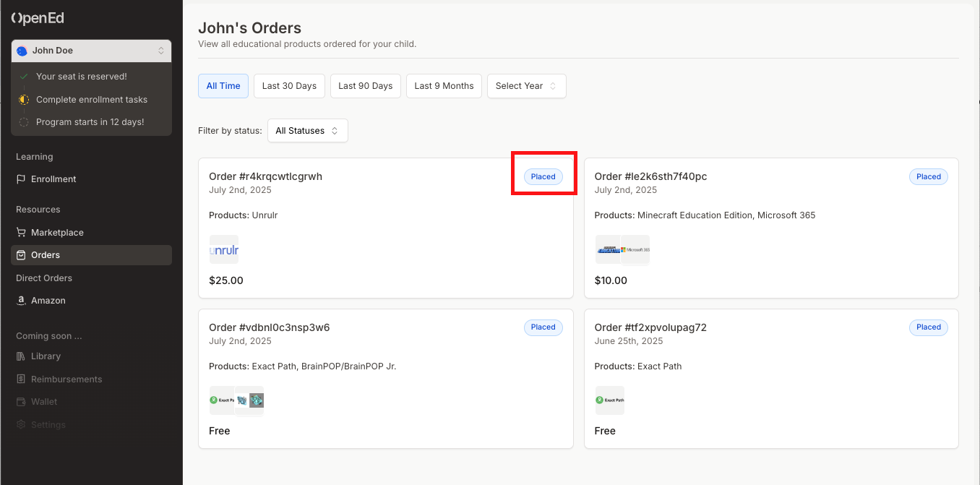Click Placed badge on order #tf2xpvolupag72
This screenshot has height=485, width=980.
point(928,327)
